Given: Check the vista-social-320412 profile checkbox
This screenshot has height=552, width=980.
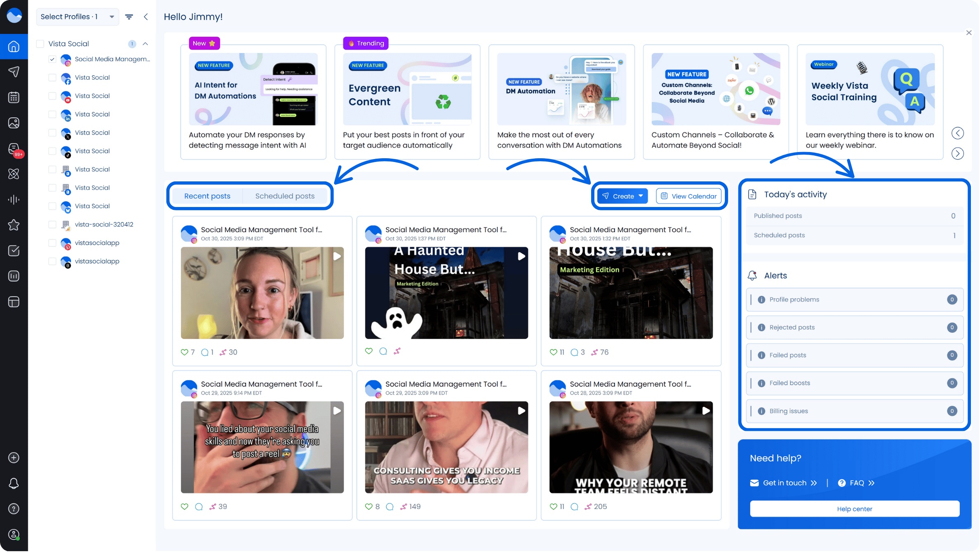Looking at the screenshot, I should click(x=52, y=225).
